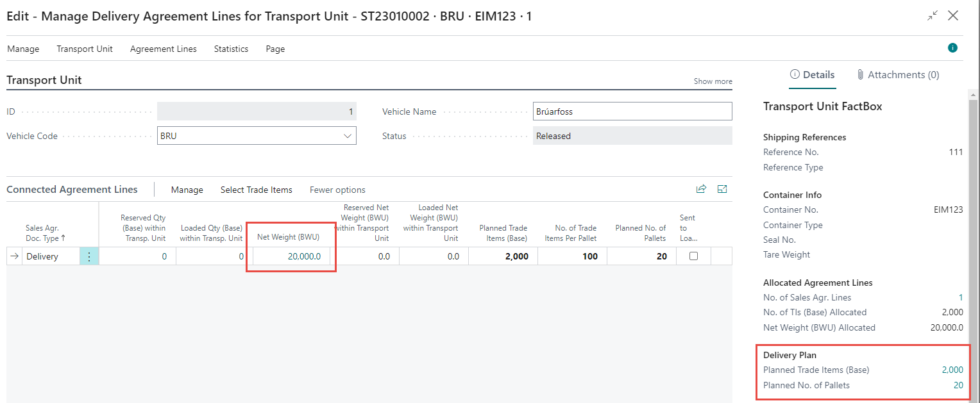980x403 pixels.
Task: Open Manage in Connected Agreement Lines toolbar
Action: pos(187,190)
